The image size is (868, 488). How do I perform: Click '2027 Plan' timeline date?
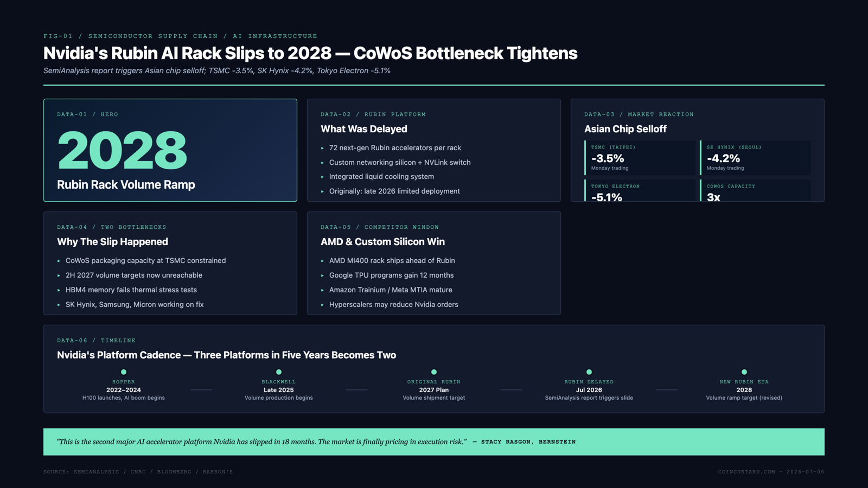point(434,390)
